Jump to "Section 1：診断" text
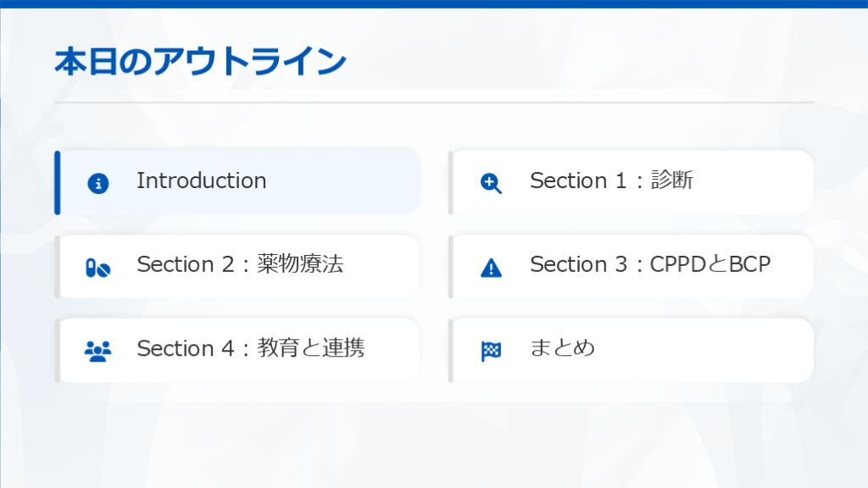The height and width of the screenshot is (488, 868). click(611, 180)
